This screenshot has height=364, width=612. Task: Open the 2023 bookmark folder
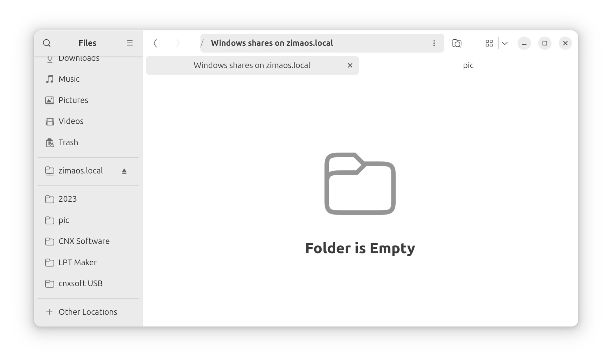coord(88,199)
